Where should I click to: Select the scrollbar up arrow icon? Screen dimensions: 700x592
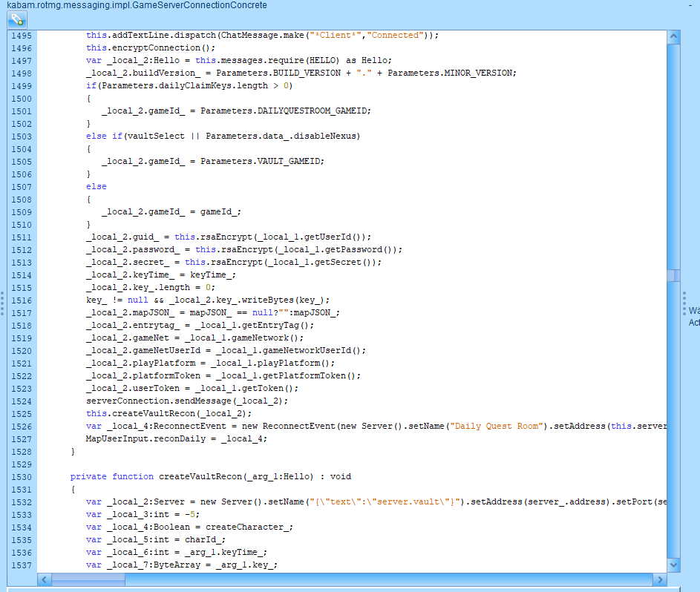click(x=674, y=35)
